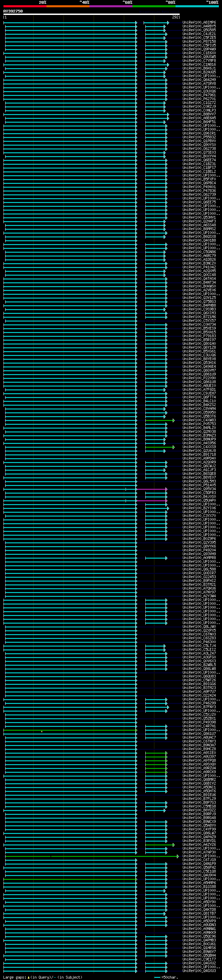Click the query ID AV392750
222x980 pixels.
pyautogui.click(x=13, y=11)
